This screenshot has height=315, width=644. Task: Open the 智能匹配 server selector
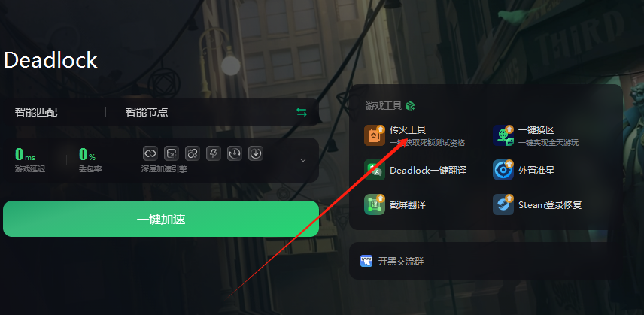[x=36, y=112]
